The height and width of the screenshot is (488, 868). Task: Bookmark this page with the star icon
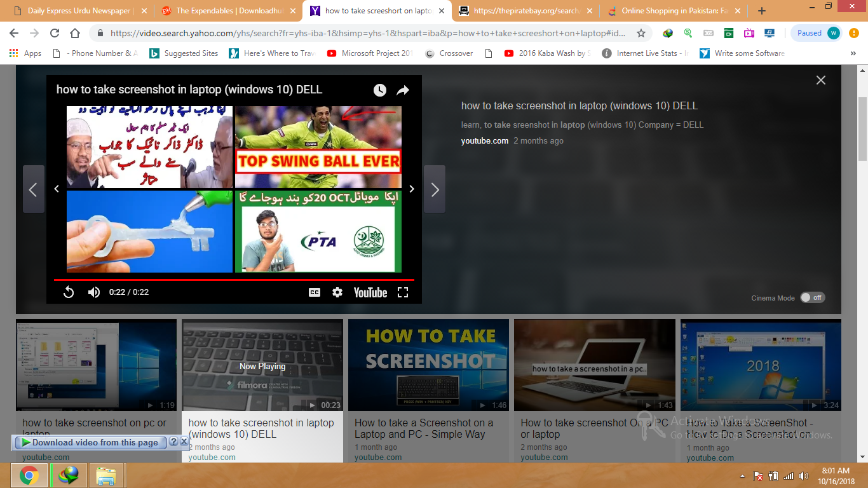pos(641,33)
